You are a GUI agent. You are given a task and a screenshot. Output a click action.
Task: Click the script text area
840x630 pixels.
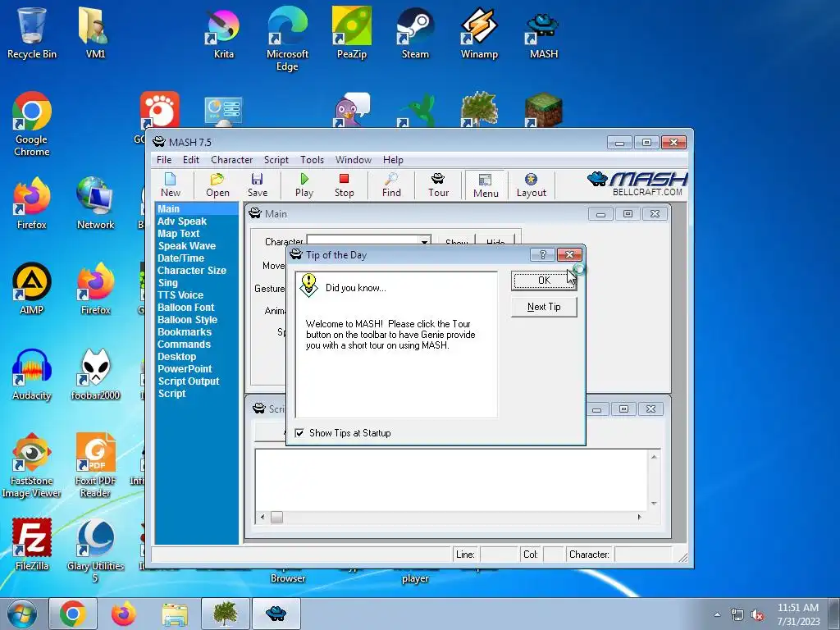pyautogui.click(x=451, y=479)
